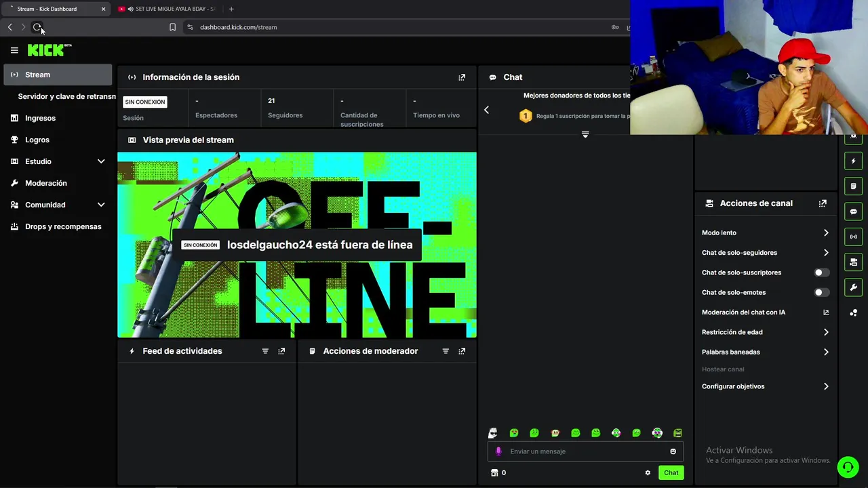Click the broadcast signal widget icon in right rail
The width and height of the screenshot is (868, 488).
pyautogui.click(x=854, y=237)
